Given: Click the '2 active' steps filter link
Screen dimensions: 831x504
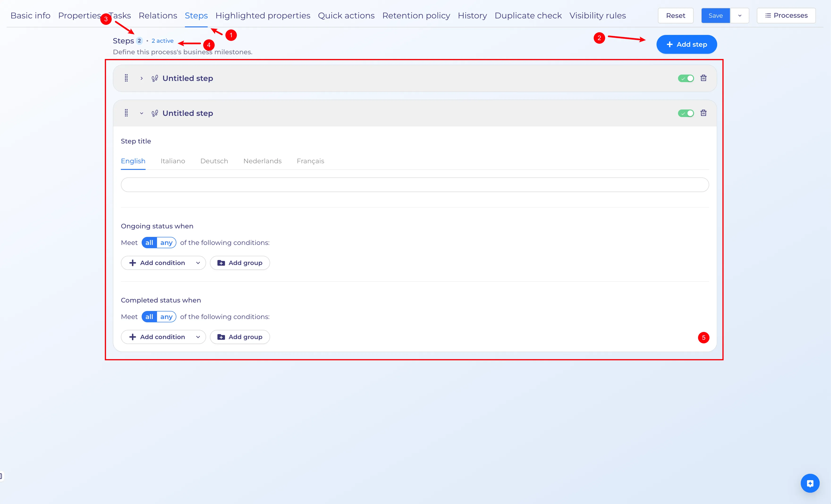Looking at the screenshot, I should point(163,41).
